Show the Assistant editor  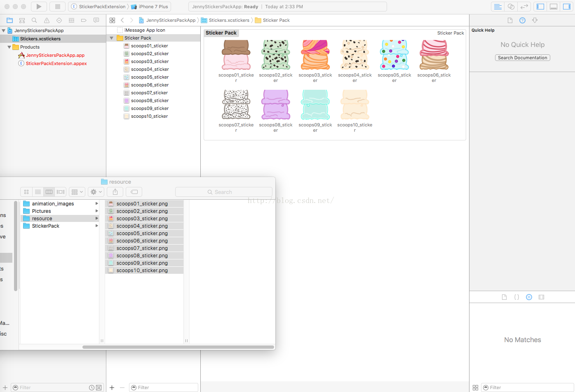511,7
